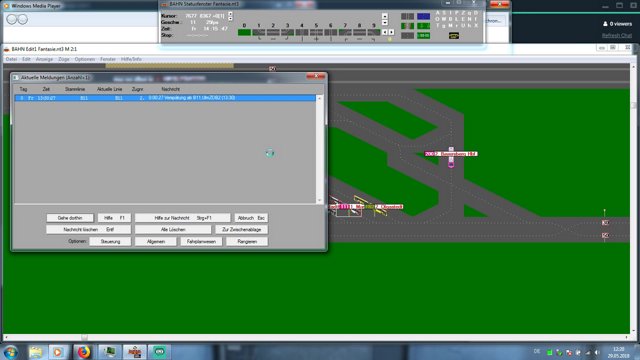Select the highlighted B11 message row
Screen dimensions: 640x360
(165, 98)
